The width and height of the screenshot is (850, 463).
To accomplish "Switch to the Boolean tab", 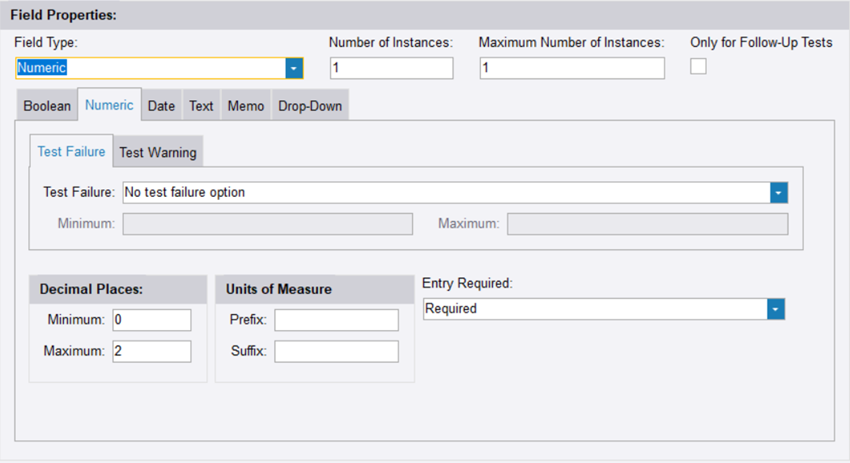I will pyautogui.click(x=47, y=106).
